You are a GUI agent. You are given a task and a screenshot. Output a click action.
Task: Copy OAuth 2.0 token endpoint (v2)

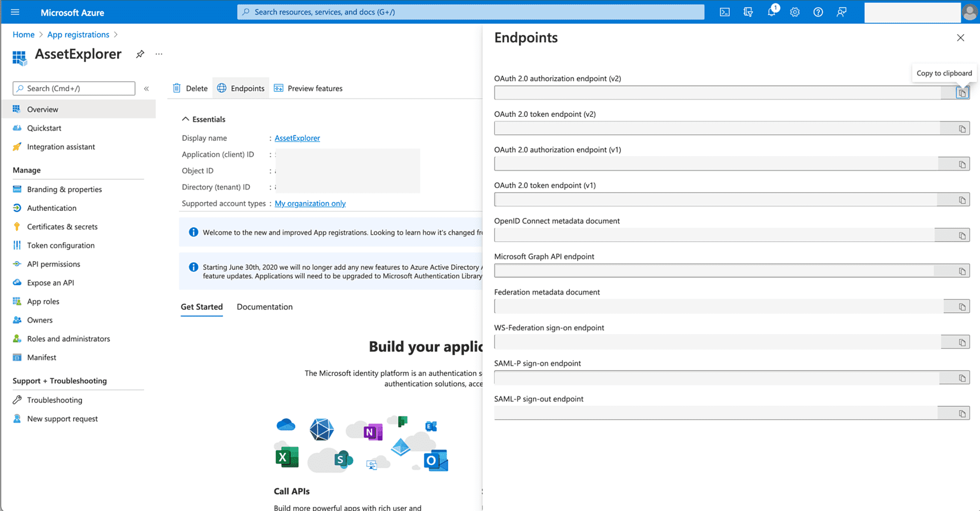click(x=962, y=128)
